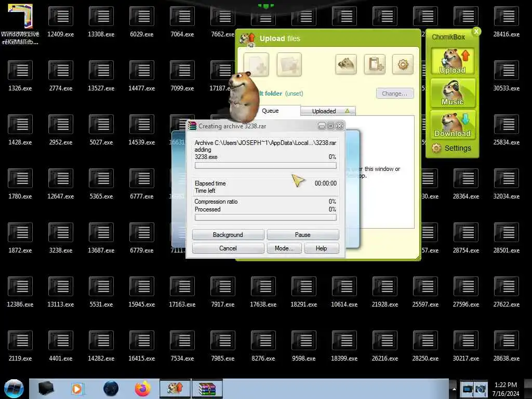Click the dark globe taskbar icon
The height and width of the screenshot is (399, 532).
[x=111, y=389]
